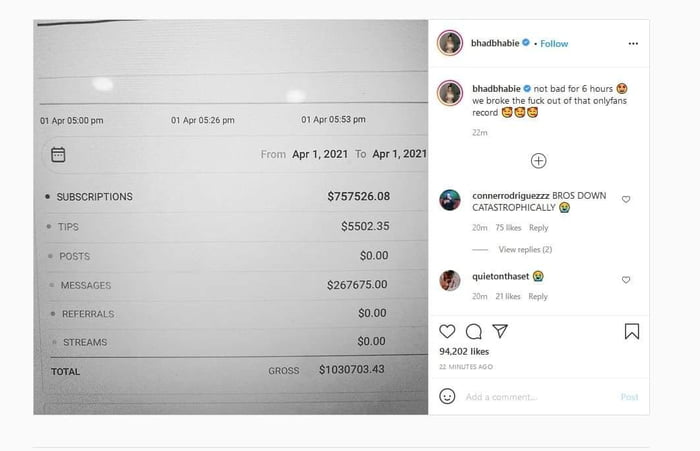Follow the bhadbhabie account

[x=554, y=44]
